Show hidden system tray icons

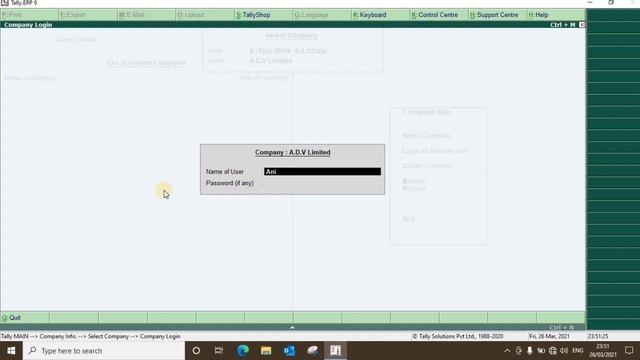[x=507, y=351]
